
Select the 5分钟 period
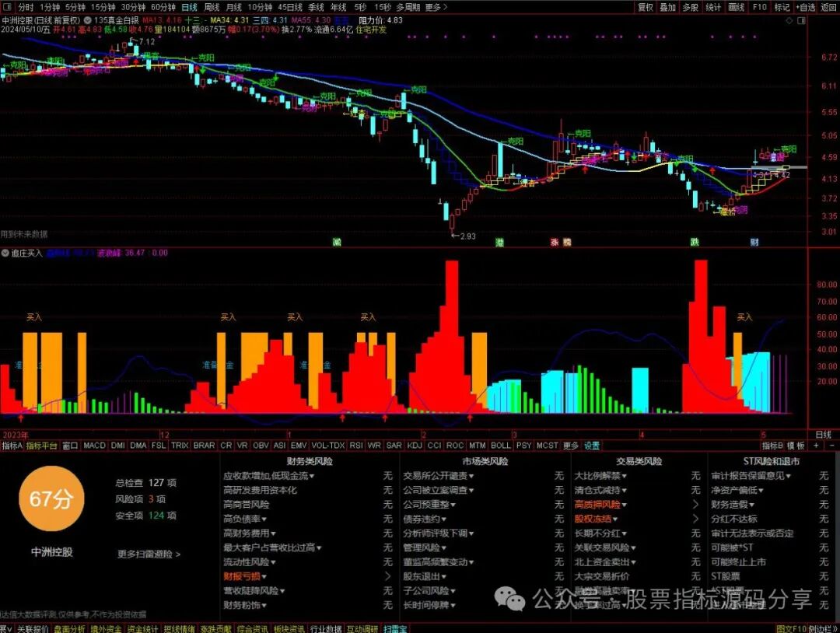coord(75,7)
